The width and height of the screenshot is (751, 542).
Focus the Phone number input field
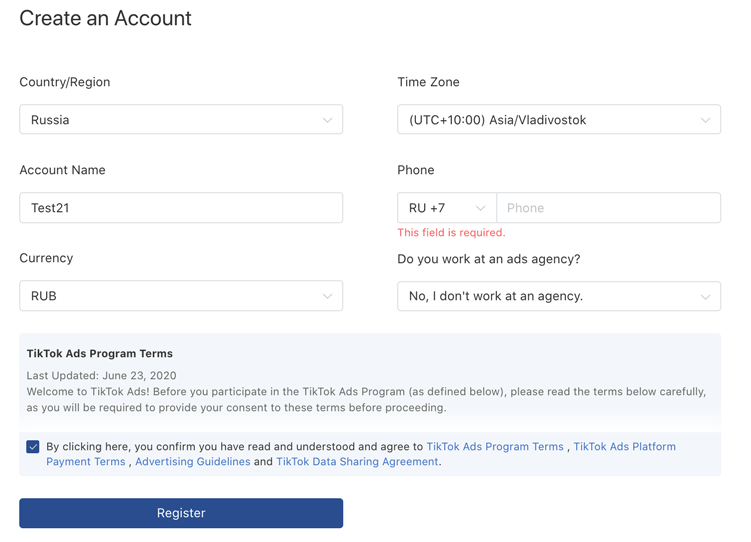click(x=608, y=208)
